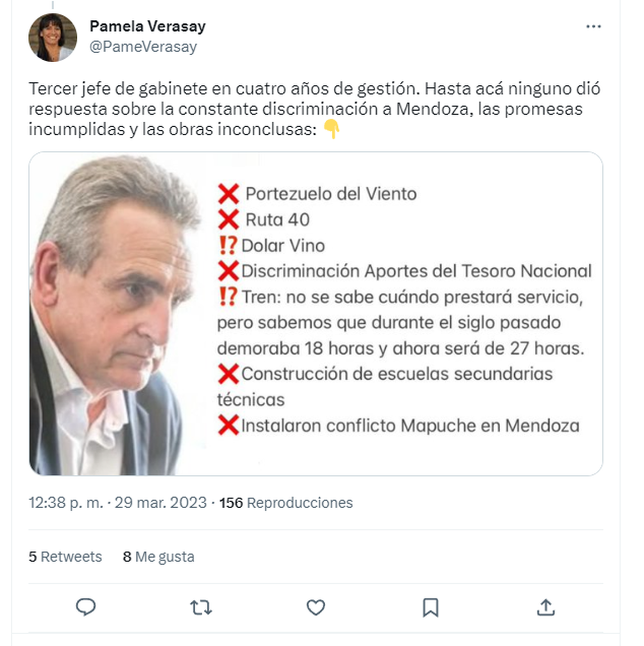Click the pointing-down hand emoji
Screen dimensions: 644x646
(332, 129)
